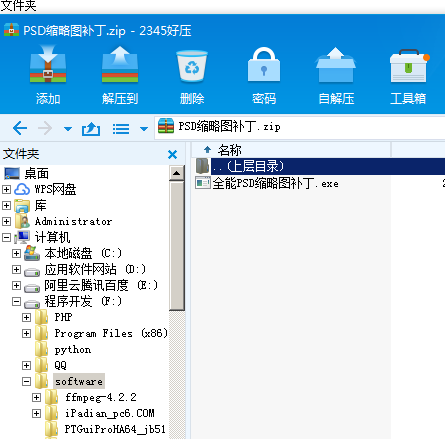
Task: Go up one folder level icon
Action: (91, 129)
